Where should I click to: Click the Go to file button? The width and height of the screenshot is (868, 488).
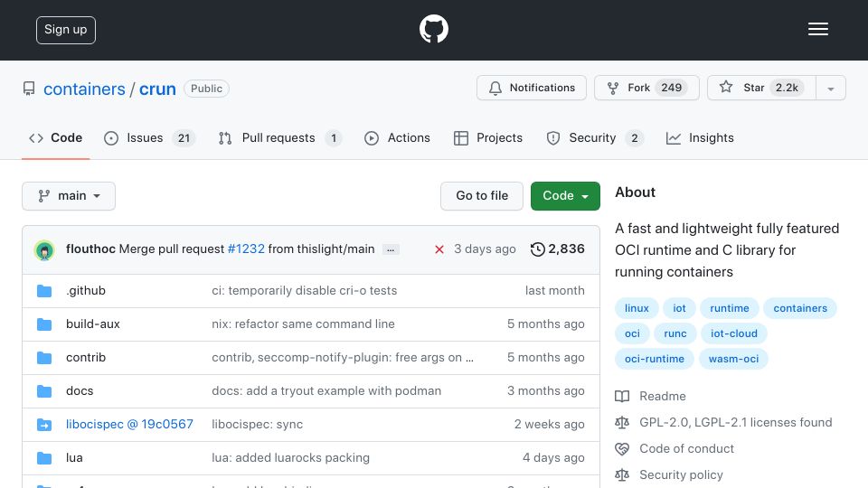tap(482, 196)
